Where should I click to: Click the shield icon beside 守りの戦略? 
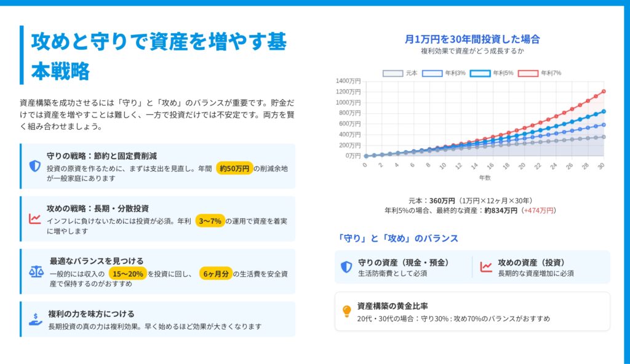[x=34, y=166]
